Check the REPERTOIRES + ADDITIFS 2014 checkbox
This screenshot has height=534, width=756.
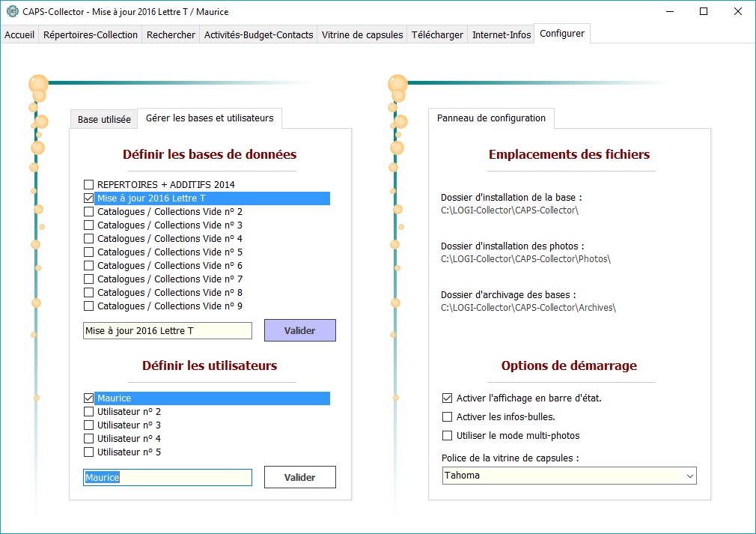click(x=89, y=184)
